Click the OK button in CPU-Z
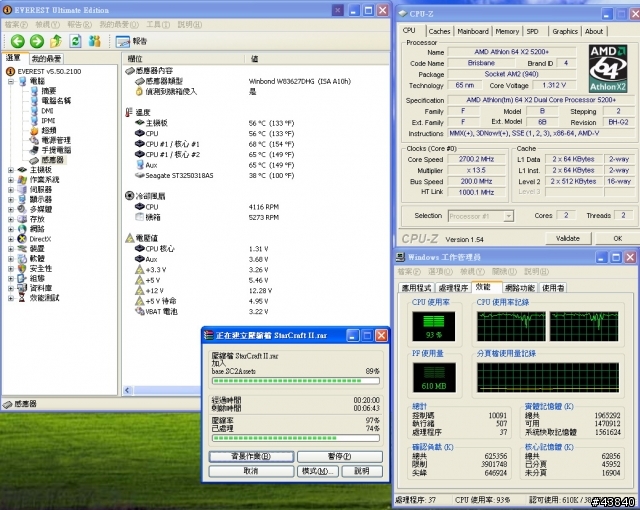This screenshot has width=640, height=510. (618, 238)
